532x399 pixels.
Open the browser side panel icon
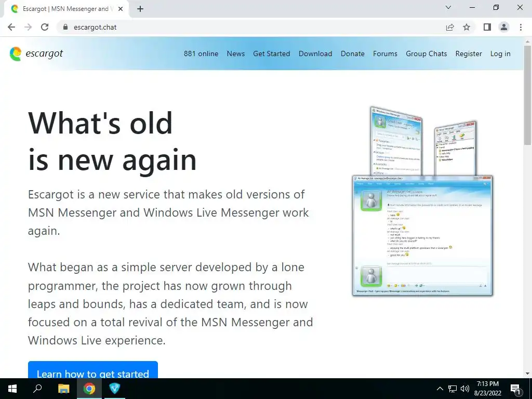(487, 27)
